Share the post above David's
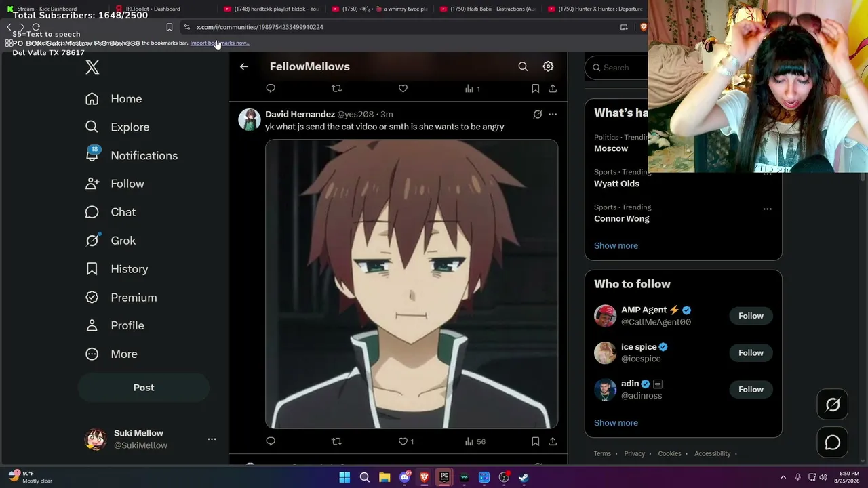Screen dimensions: 868x488 point(553,88)
